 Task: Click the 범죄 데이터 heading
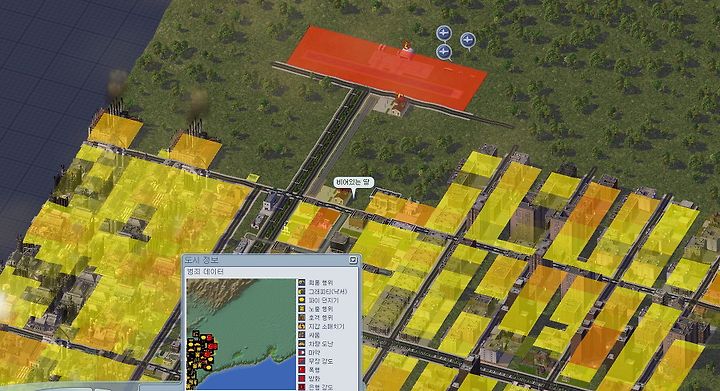[205, 272]
